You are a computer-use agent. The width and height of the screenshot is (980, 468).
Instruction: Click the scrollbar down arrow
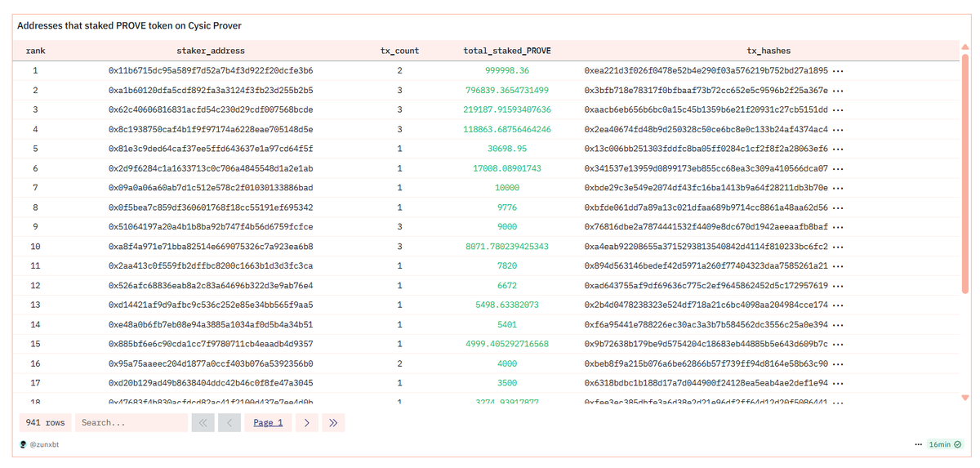pyautogui.click(x=964, y=398)
